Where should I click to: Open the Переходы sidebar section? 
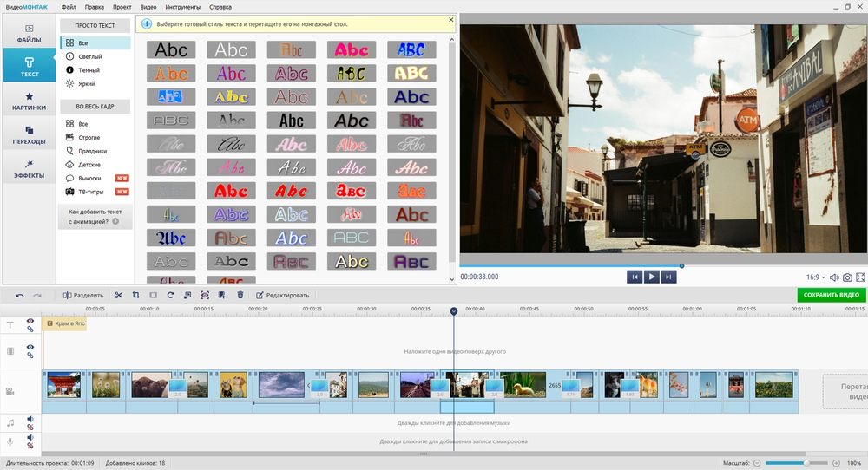point(30,135)
